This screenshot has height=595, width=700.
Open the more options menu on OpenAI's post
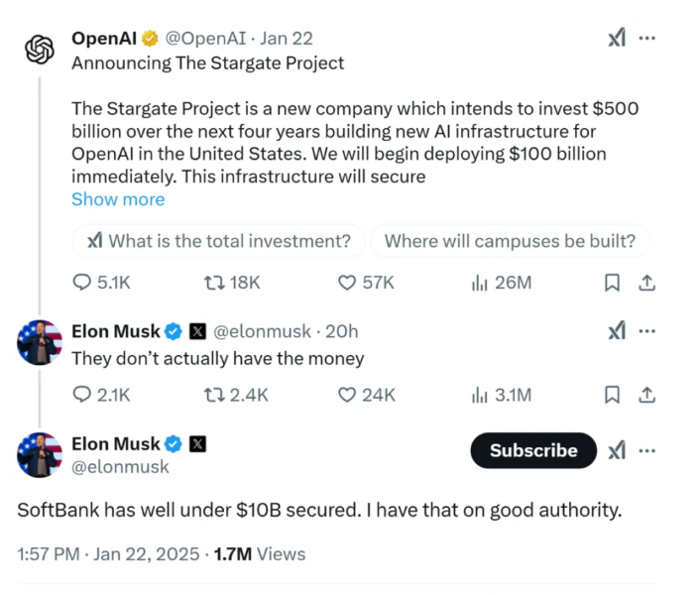[x=647, y=38]
